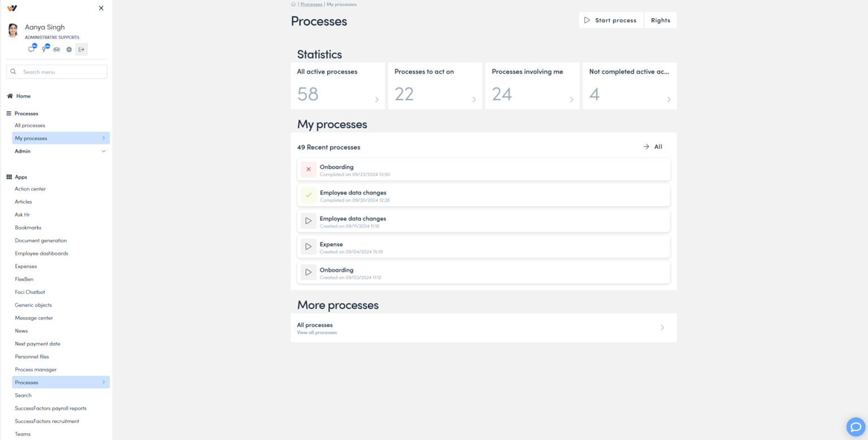Open the Rights button

(x=660, y=20)
